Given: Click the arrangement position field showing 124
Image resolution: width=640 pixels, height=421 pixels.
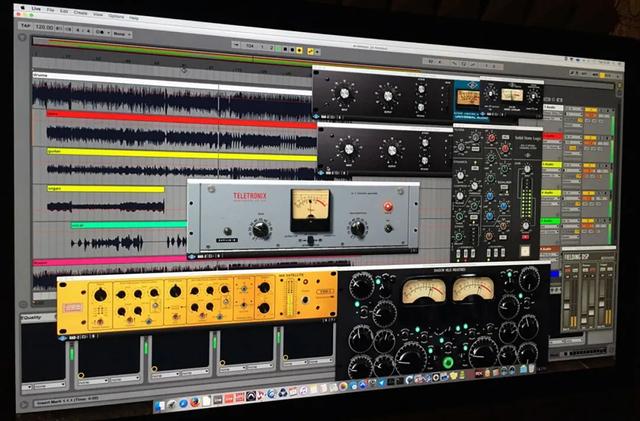Looking at the screenshot, I should click(250, 46).
